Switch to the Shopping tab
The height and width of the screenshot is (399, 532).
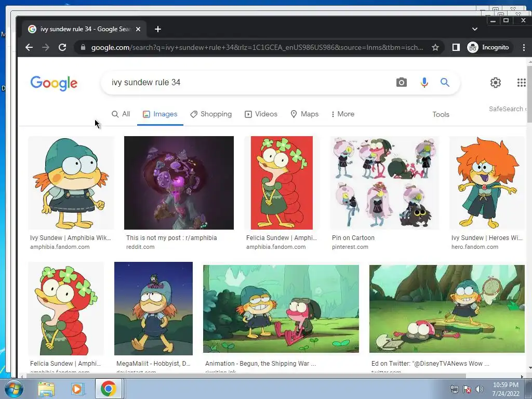pyautogui.click(x=211, y=114)
